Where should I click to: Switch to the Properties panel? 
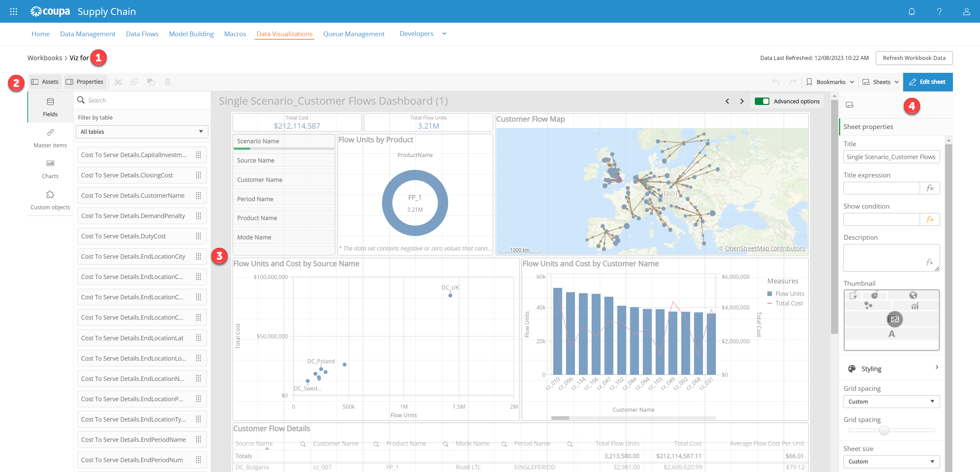pos(85,82)
